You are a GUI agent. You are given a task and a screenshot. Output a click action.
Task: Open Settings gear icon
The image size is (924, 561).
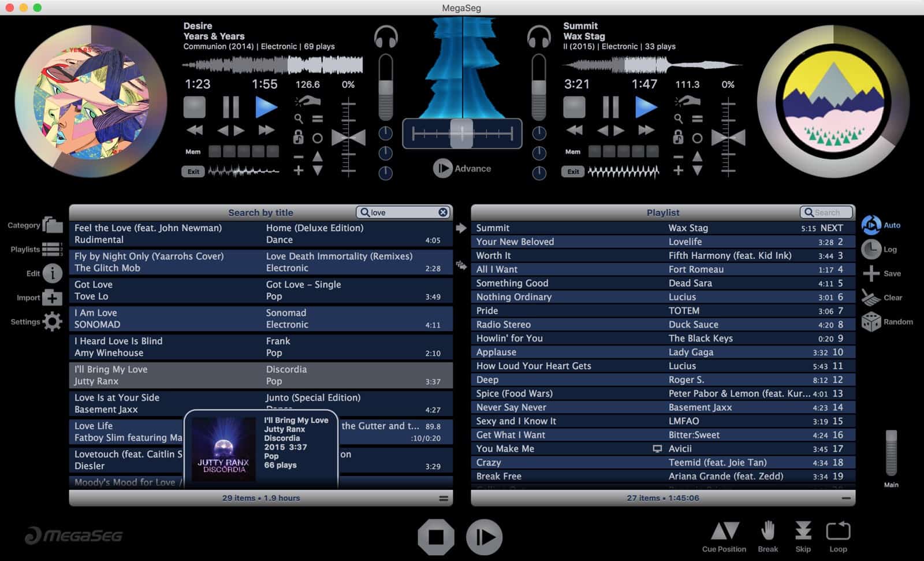52,322
